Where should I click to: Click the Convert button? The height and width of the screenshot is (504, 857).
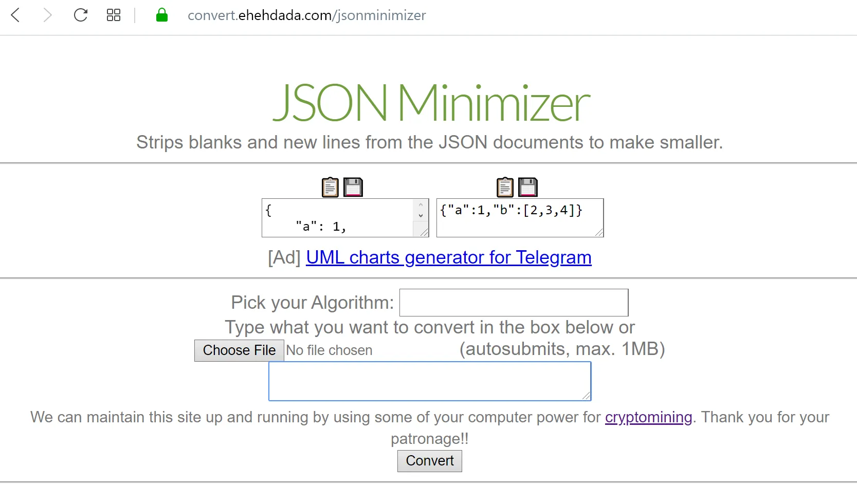[x=429, y=461]
